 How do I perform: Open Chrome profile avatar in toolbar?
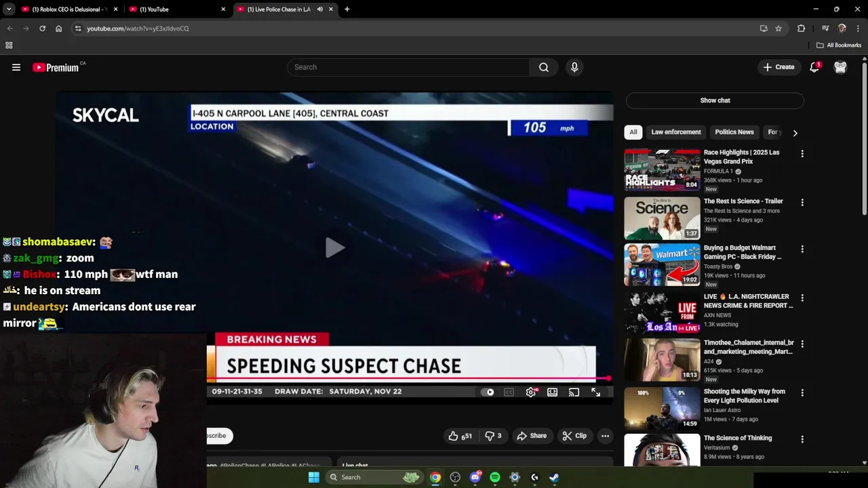tap(842, 28)
